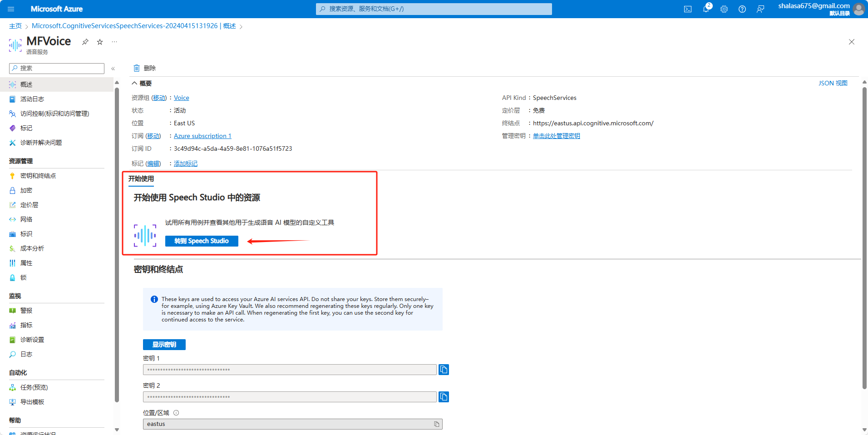868x435 pixels.
Task: Open the Azure portal hamburger menu
Action: point(11,9)
